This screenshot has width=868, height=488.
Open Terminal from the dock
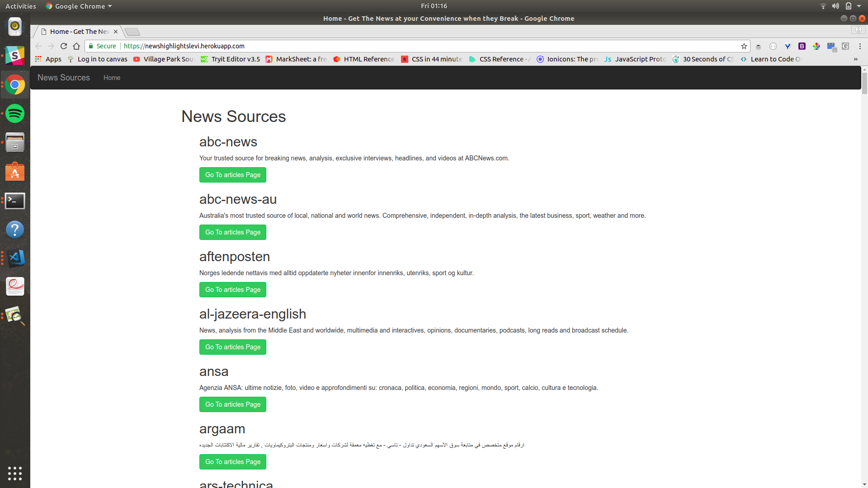pyautogui.click(x=15, y=201)
